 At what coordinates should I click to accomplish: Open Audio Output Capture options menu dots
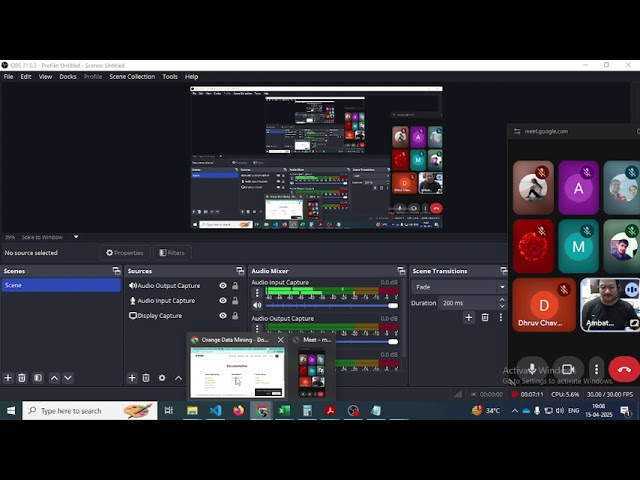[x=257, y=328]
